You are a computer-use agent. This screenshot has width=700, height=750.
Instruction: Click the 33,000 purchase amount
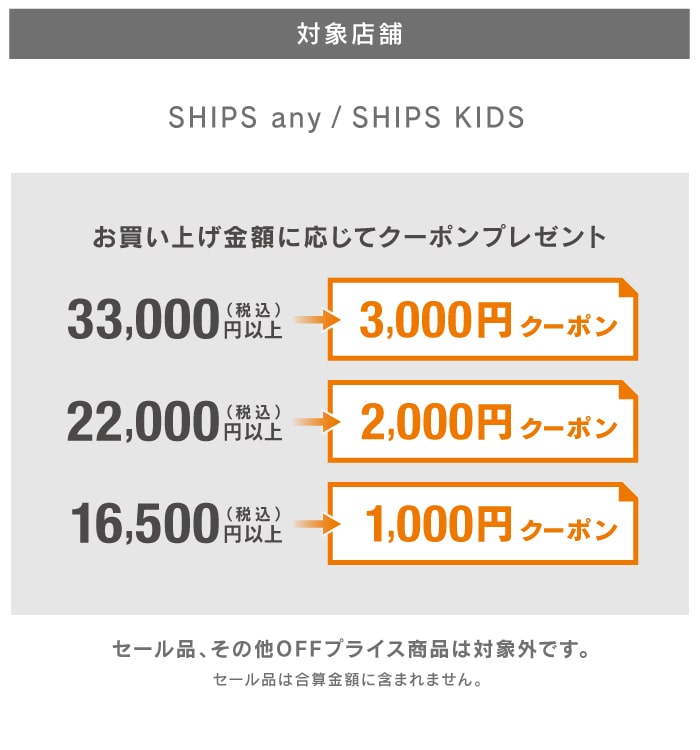coord(142,320)
